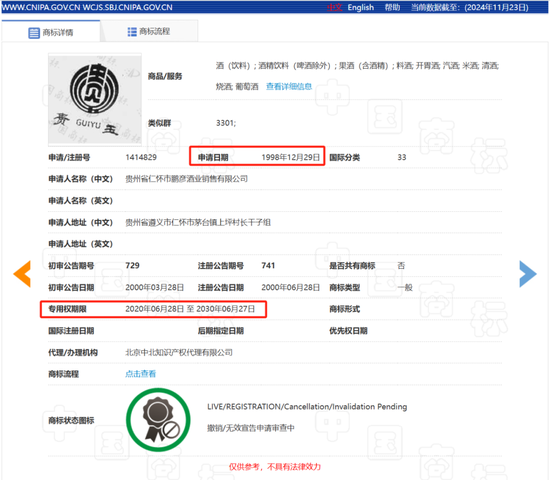
Task: Click the GUIYU trademark logo image
Action: click(x=95, y=100)
